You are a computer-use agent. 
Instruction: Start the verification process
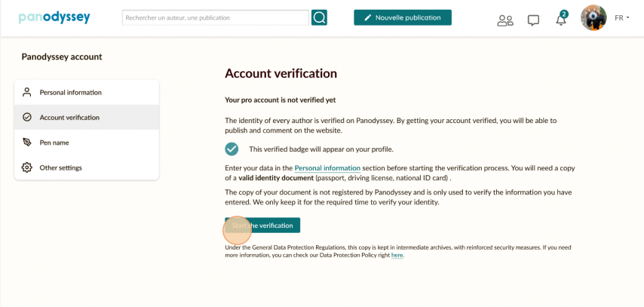click(262, 226)
